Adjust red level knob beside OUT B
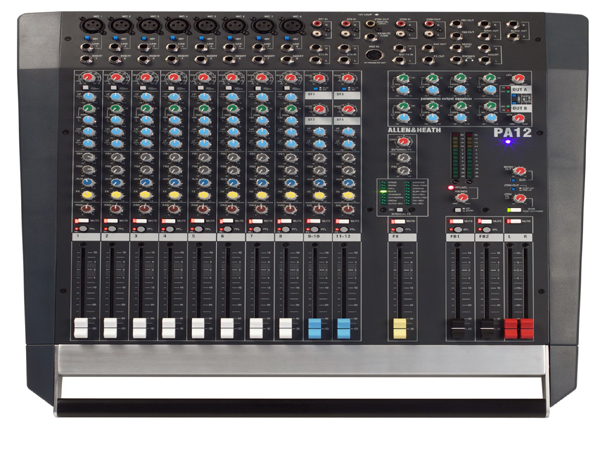The width and height of the screenshot is (600, 450). 518,118
